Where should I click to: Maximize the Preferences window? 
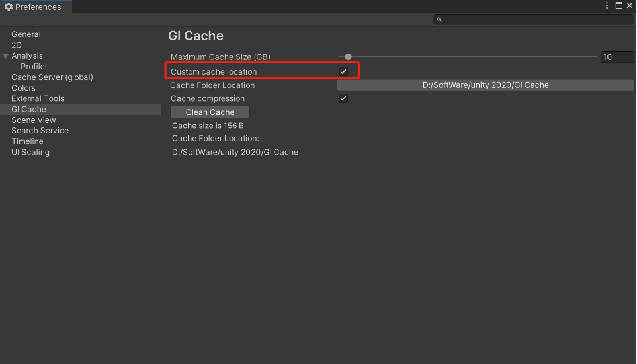(618, 6)
